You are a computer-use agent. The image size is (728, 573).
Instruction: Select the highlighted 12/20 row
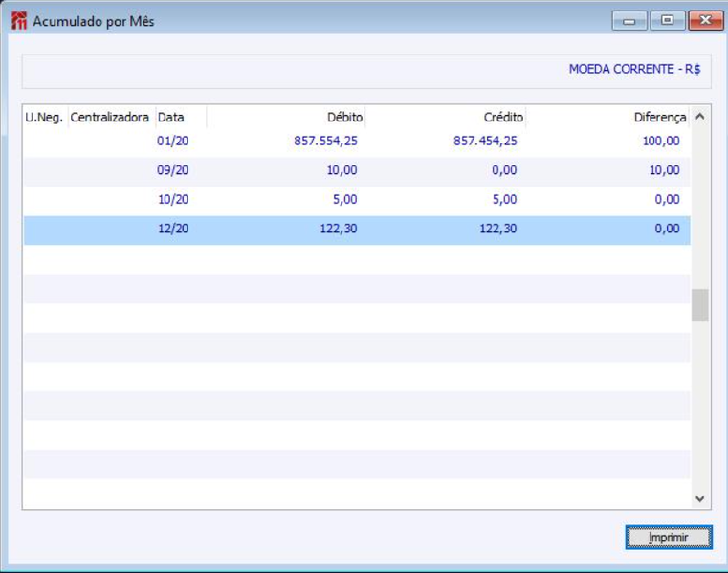coord(357,230)
